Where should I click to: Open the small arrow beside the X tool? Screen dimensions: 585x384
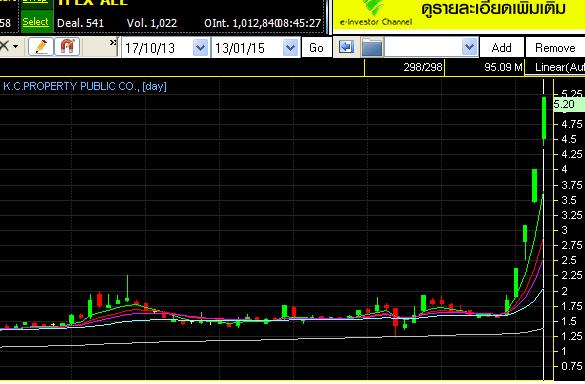[16, 47]
